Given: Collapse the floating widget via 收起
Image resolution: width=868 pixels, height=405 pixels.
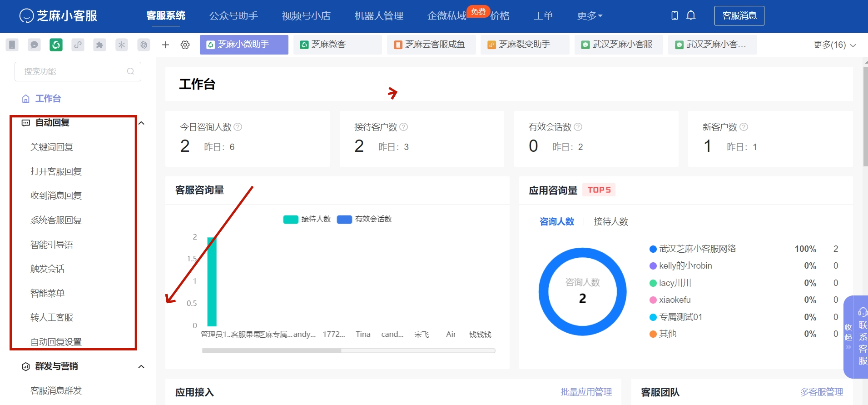Looking at the screenshot, I should tap(848, 337).
